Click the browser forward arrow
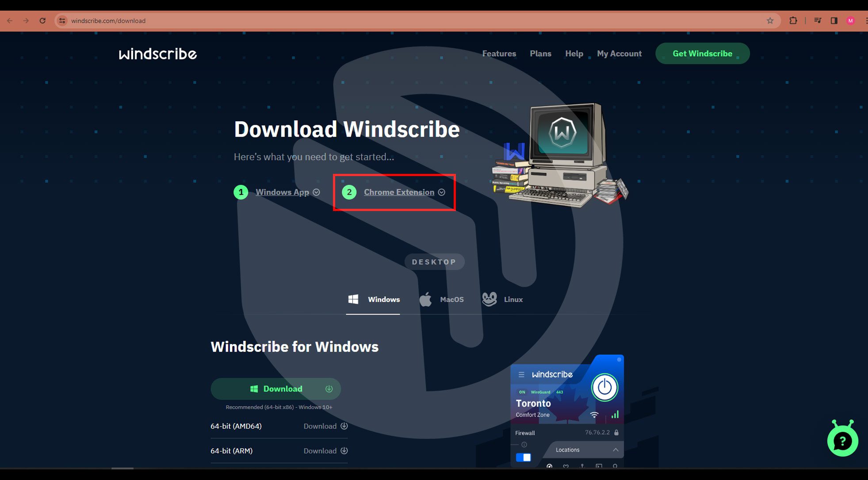 pyautogui.click(x=26, y=21)
